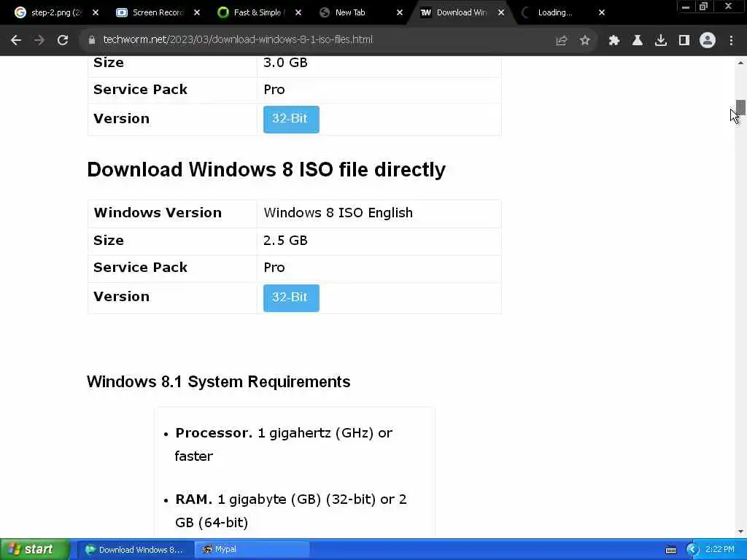Close the Screen Recorder tab
Viewport: 747px width, 560px height.
pyautogui.click(x=197, y=13)
